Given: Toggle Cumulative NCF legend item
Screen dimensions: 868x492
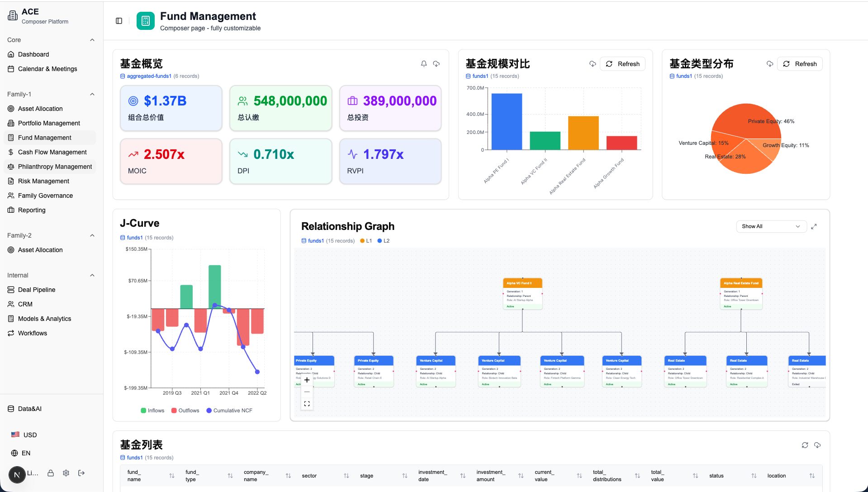Looking at the screenshot, I should click(x=229, y=411).
